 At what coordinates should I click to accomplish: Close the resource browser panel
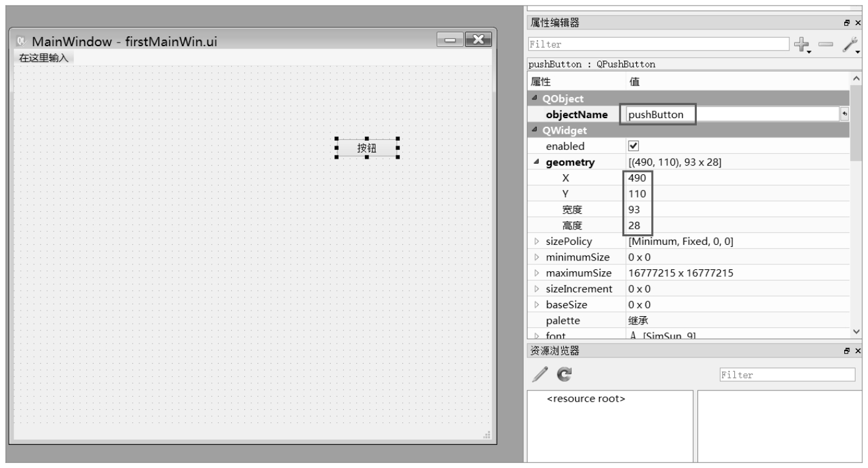pyautogui.click(x=857, y=351)
